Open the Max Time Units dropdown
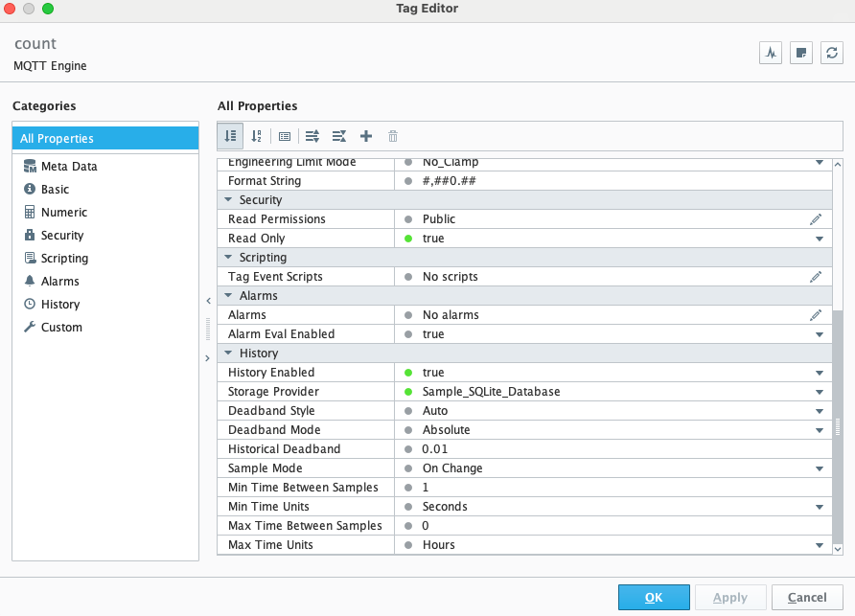Viewport: 855px width, 616px height. [x=819, y=545]
